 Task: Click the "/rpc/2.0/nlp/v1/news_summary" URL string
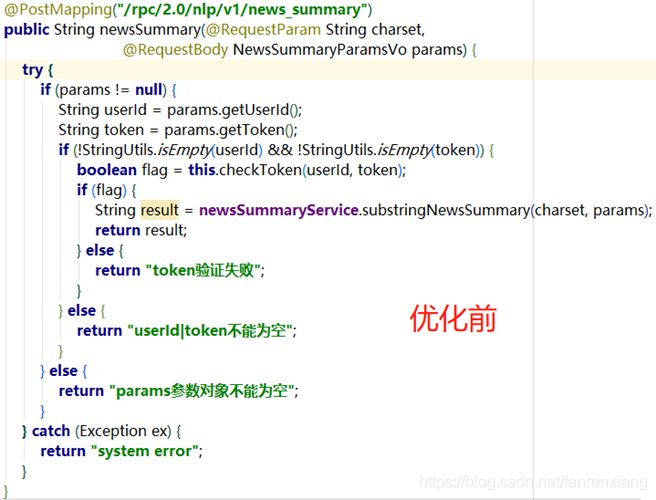[x=241, y=10]
